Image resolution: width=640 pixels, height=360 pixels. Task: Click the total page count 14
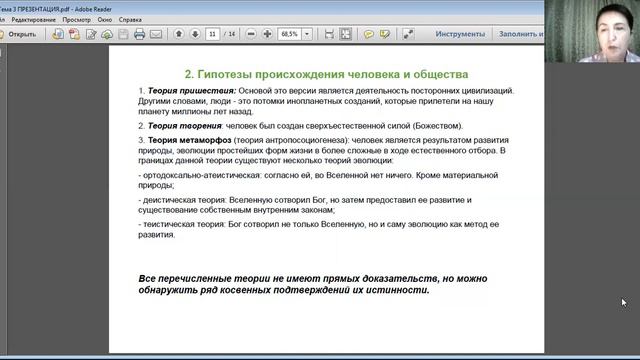point(232,34)
